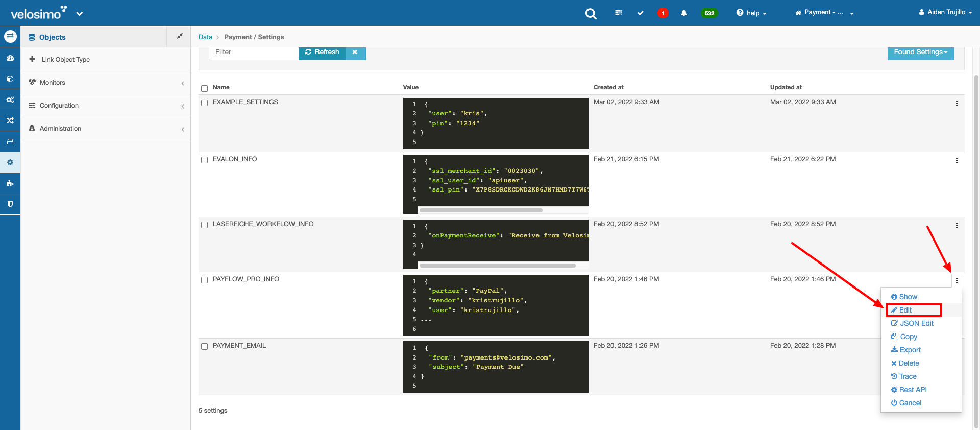Click horizontal scrollbar in EVALON_INFO code box

481,210
